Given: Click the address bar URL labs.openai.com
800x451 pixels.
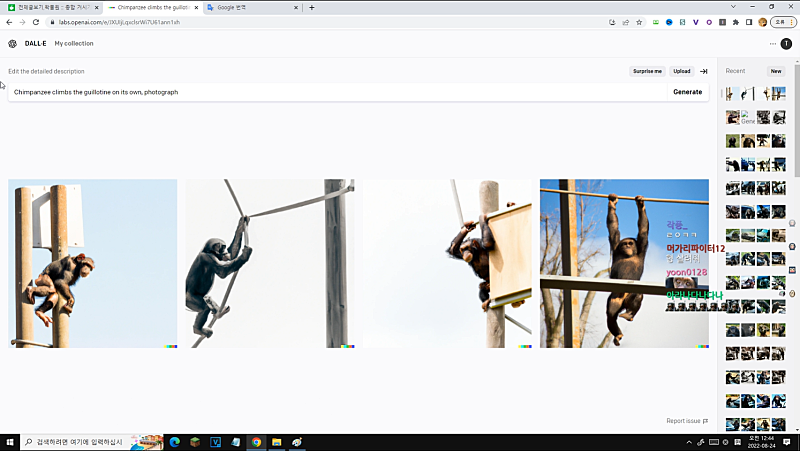Looking at the screenshot, I should 119,22.
